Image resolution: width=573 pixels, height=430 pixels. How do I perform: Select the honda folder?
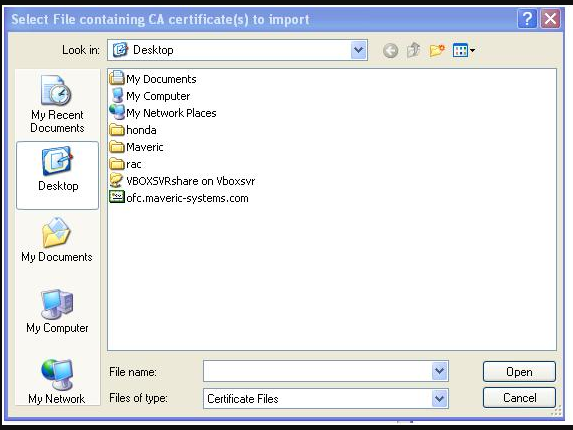tap(133, 130)
